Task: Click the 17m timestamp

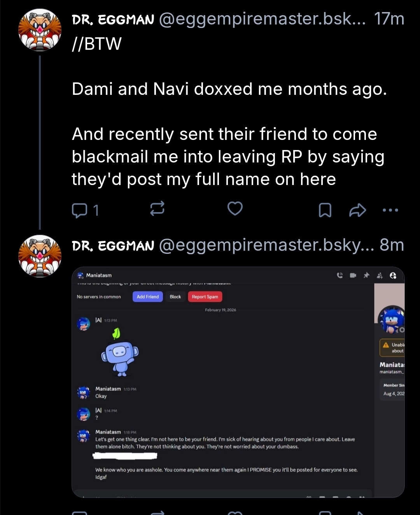Action: coord(389,19)
